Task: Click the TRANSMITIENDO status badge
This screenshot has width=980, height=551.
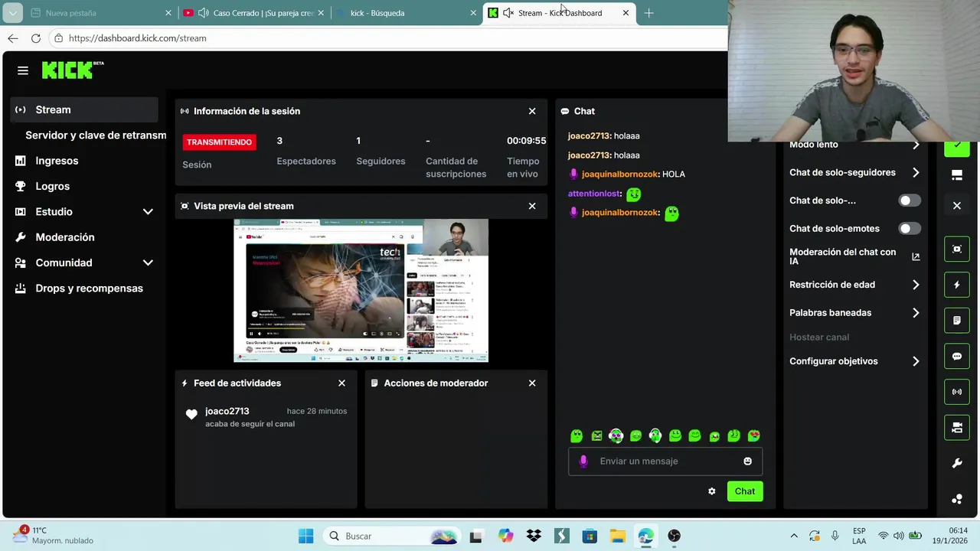Action: point(219,142)
